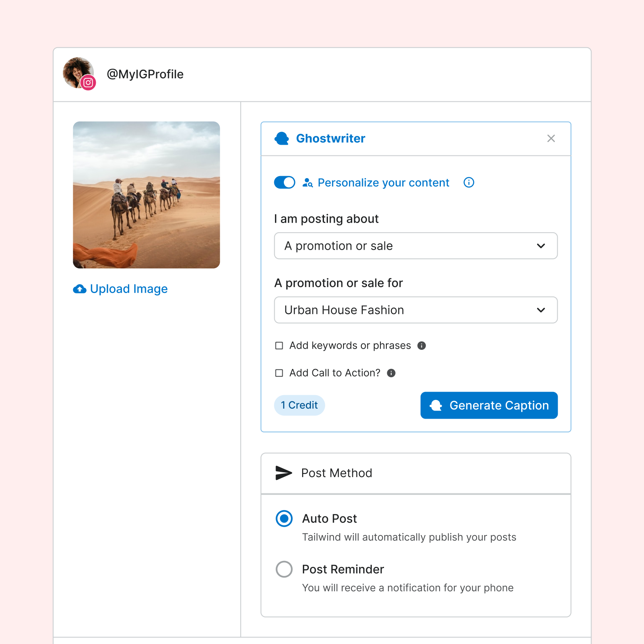
Task: Click the Generate Caption button
Action: 489,405
